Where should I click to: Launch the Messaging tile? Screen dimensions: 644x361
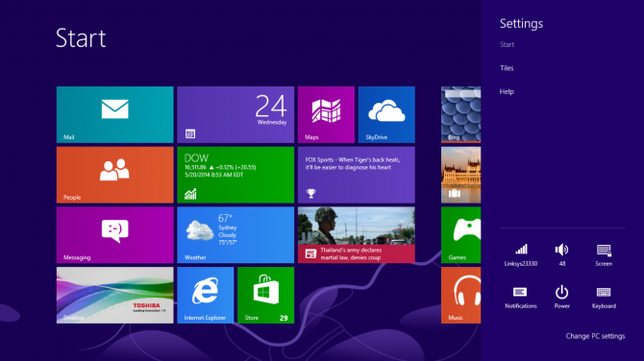pyautogui.click(x=115, y=235)
